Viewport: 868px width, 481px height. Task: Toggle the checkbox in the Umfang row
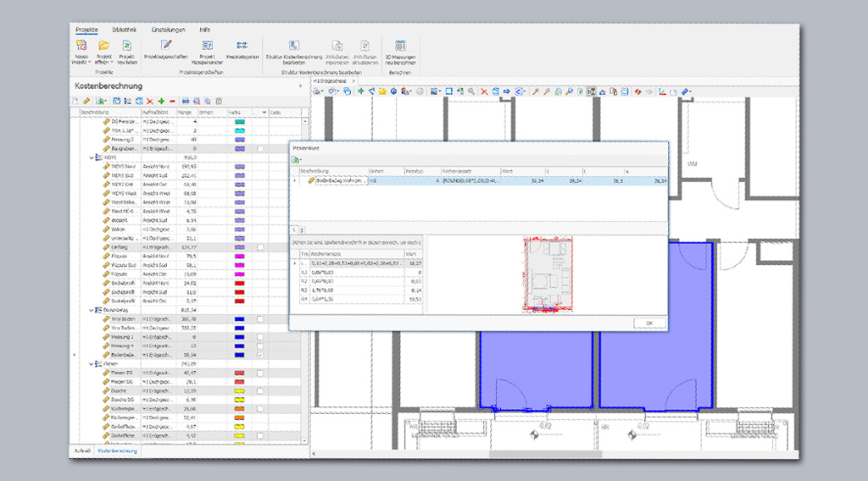tap(259, 246)
